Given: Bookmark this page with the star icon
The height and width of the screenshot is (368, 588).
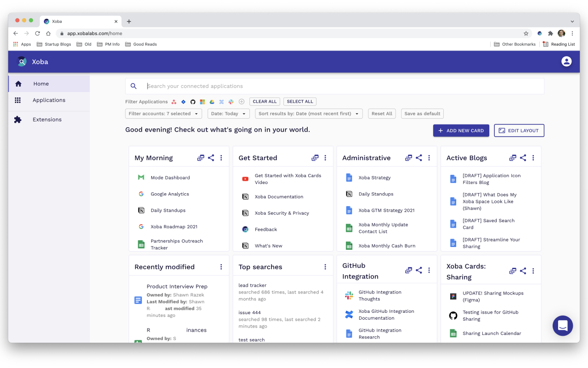Looking at the screenshot, I should pyautogui.click(x=526, y=34).
